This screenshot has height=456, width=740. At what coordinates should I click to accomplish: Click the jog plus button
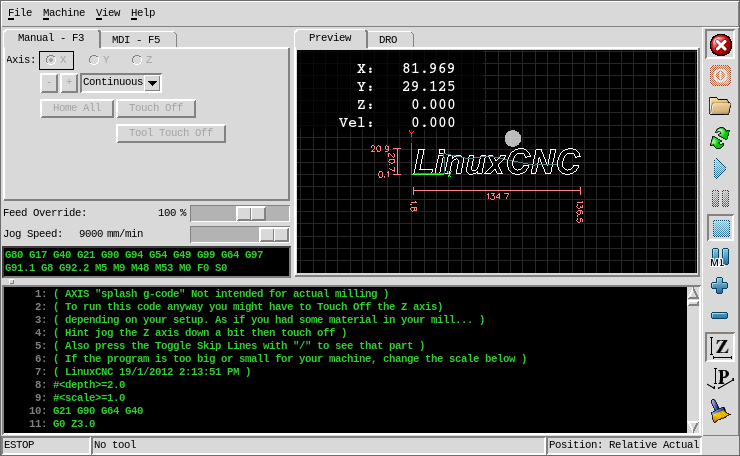pos(69,83)
